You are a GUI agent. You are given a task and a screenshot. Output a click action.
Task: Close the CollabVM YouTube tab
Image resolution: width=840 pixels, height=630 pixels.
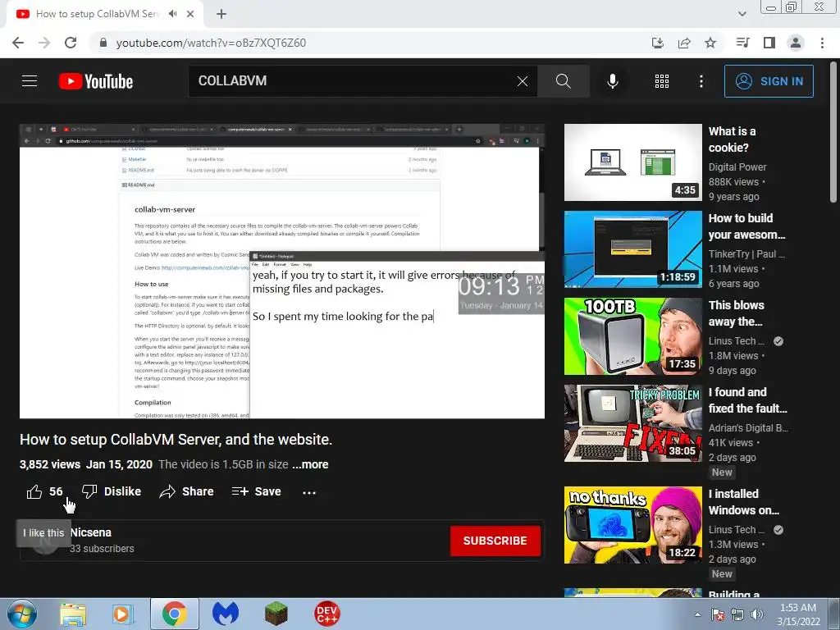pyautogui.click(x=190, y=14)
